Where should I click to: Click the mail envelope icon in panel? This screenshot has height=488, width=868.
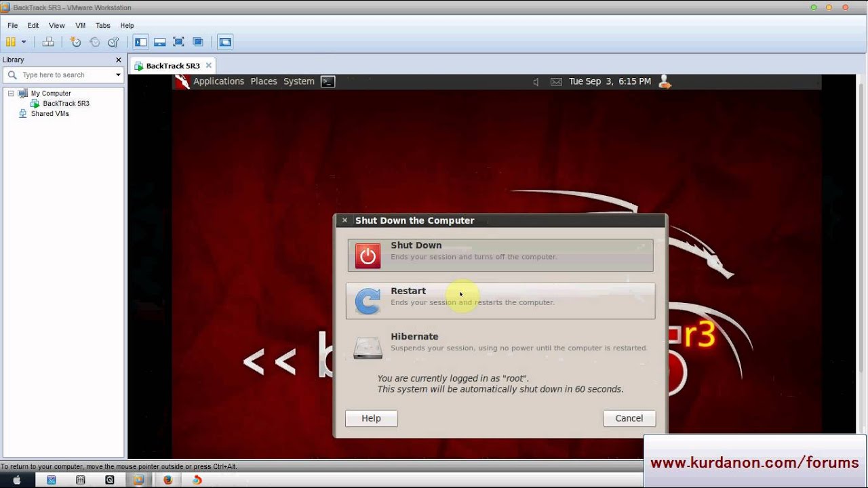tap(556, 82)
